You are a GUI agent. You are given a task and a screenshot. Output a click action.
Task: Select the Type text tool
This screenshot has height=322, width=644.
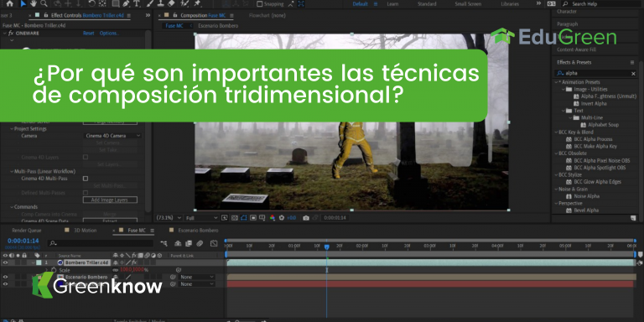(136, 3)
